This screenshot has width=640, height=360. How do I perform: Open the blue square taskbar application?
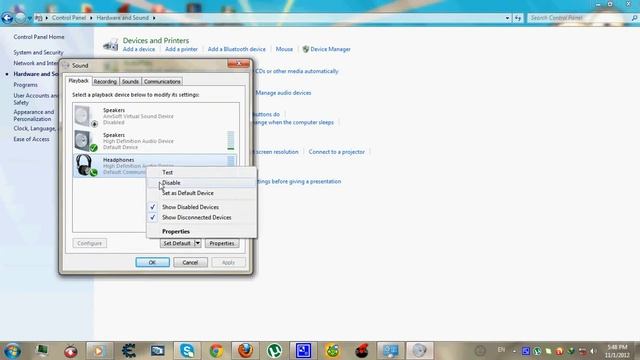(303, 351)
